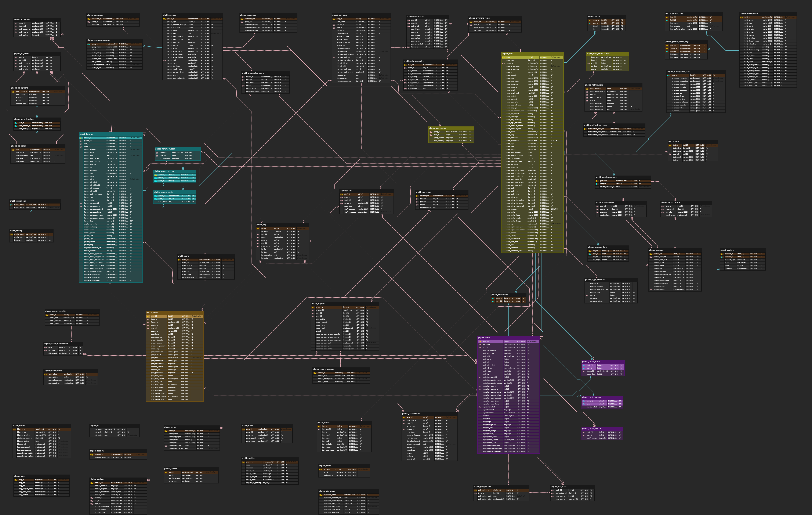
Task: Click the msg_id key icon in phpbb_privmsgs
Action: click(334, 19)
